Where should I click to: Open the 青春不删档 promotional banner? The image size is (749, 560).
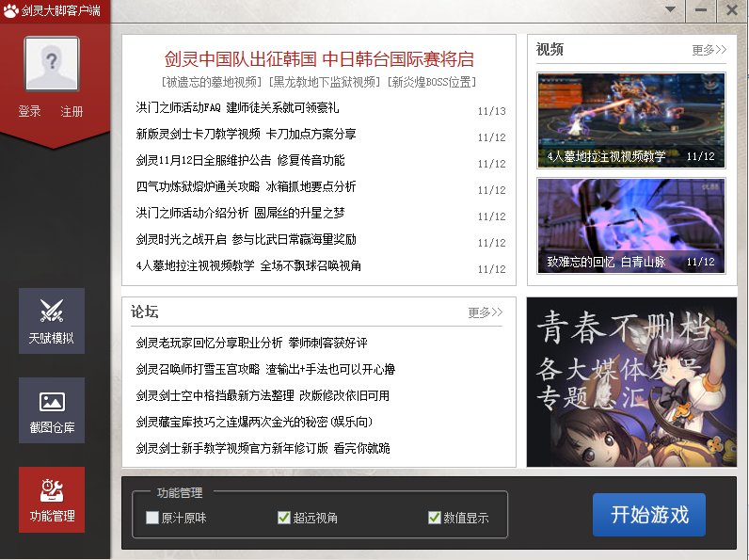631,382
